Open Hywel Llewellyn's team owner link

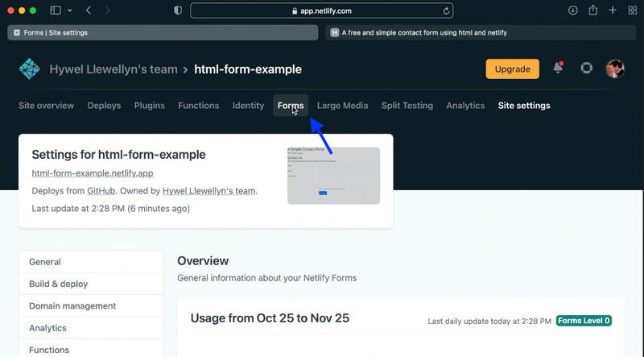pyautogui.click(x=208, y=191)
